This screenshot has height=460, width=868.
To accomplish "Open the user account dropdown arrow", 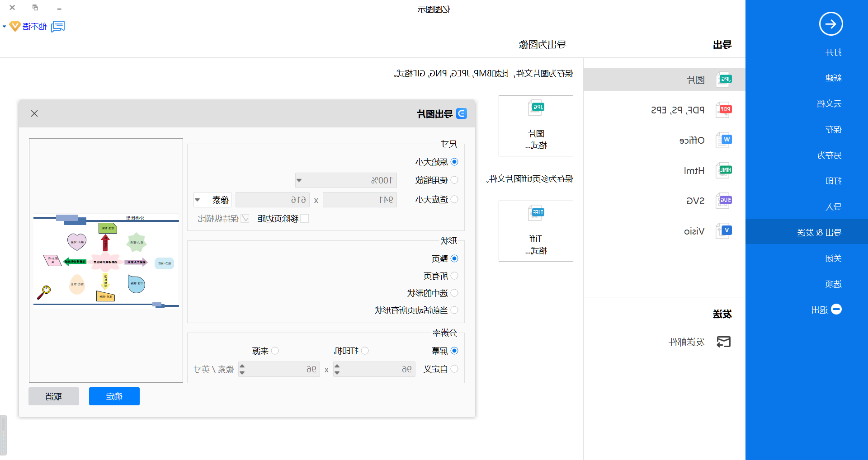I will click(4, 27).
